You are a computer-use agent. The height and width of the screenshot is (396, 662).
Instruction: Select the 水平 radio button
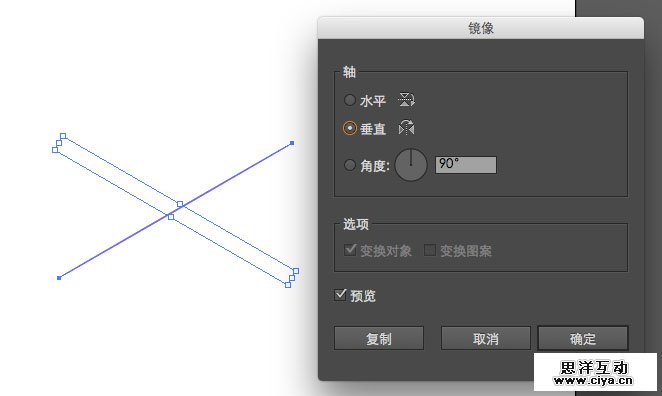tap(350, 100)
